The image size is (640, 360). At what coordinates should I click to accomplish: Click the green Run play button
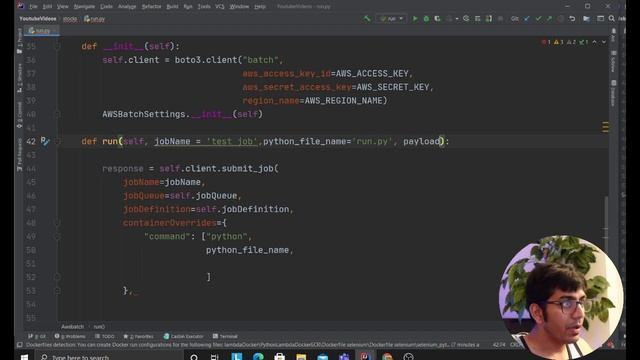pos(415,19)
